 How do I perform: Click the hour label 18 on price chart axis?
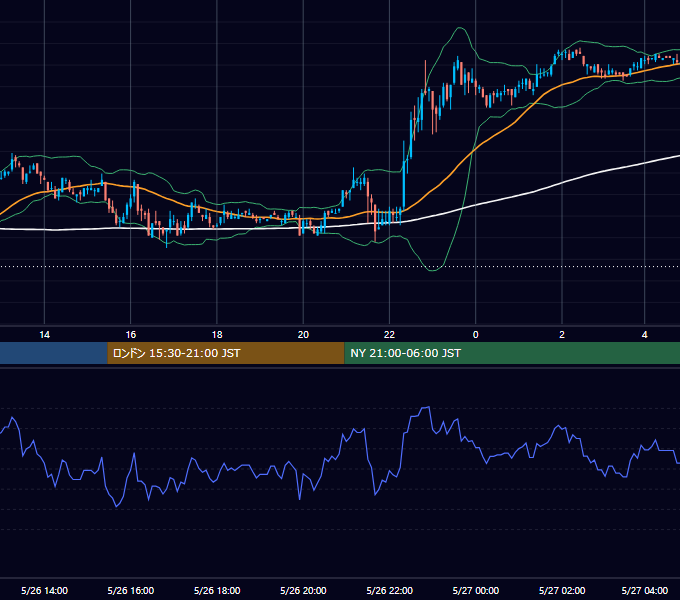point(217,335)
